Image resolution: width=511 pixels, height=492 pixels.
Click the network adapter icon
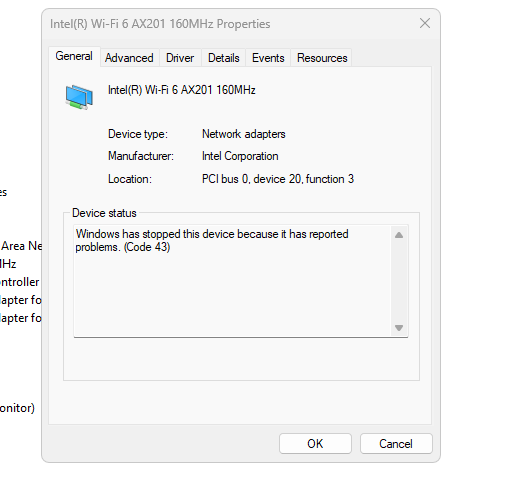click(79, 97)
